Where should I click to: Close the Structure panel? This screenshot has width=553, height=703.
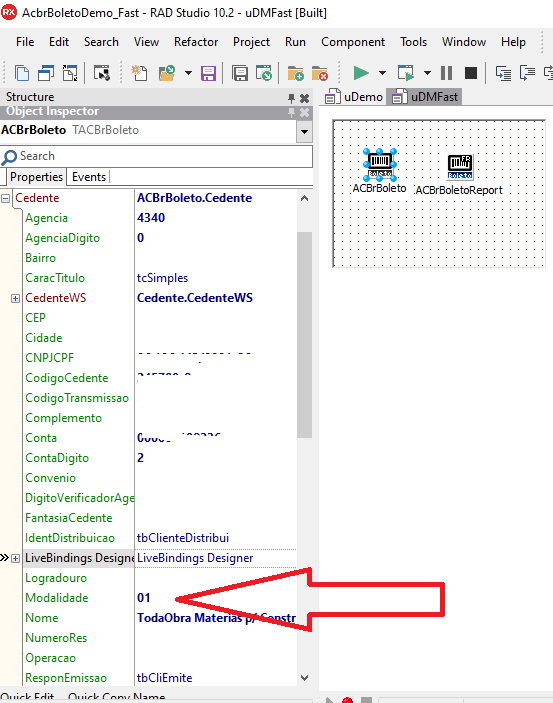305,98
